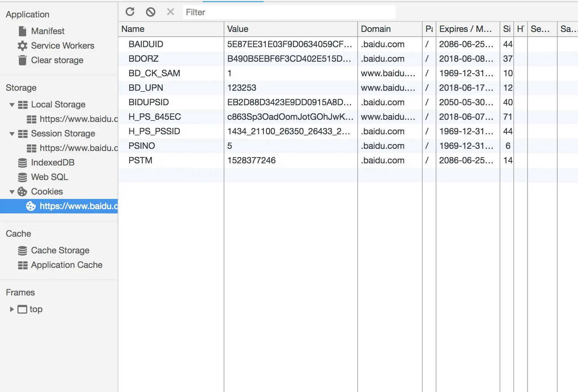Collapse the Local Storage tree
Image resolution: width=578 pixels, height=392 pixels.
(x=12, y=105)
